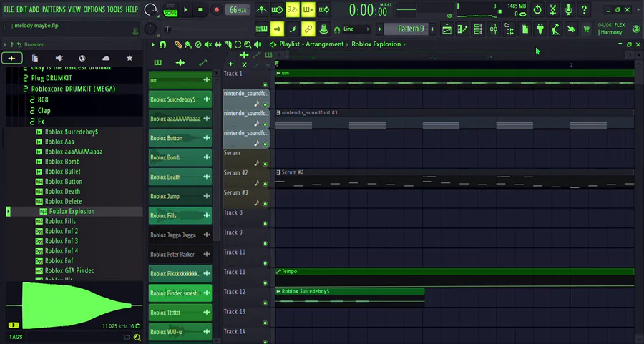Screen dimensions: 644x344
Task: Toggle the step-edit arrow button
Action: 277,29
